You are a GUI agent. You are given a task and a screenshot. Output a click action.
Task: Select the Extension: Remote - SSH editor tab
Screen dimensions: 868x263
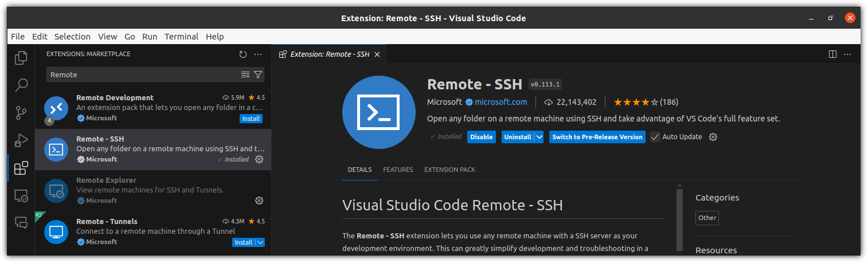[x=329, y=54]
